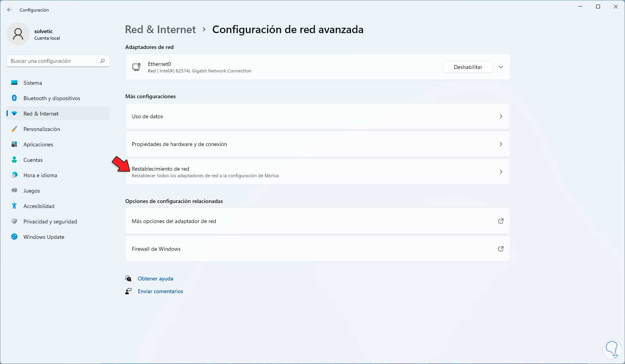This screenshot has height=364, width=625.
Task: Click the Ethernet0 adapter icon
Action: [136, 67]
